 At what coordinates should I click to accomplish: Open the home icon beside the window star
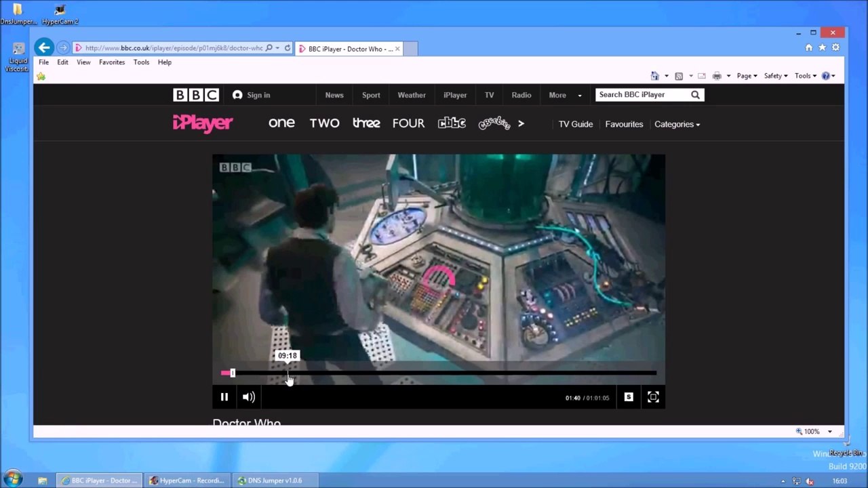click(x=809, y=47)
